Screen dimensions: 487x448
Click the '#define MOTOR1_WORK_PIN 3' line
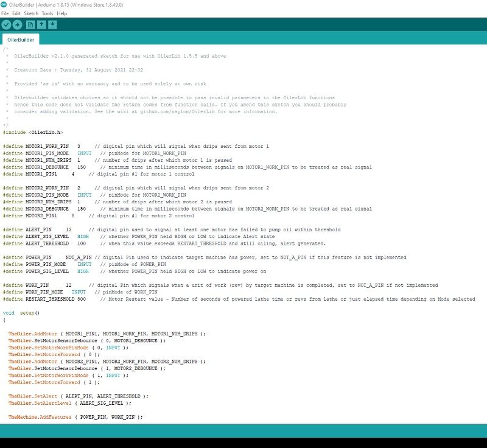coord(136,146)
